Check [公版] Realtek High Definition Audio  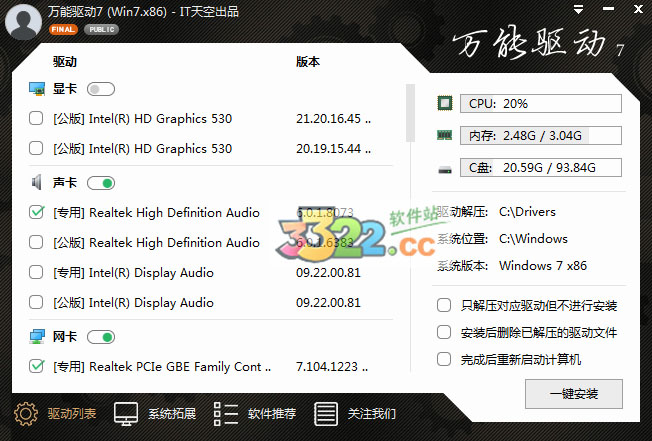36,242
